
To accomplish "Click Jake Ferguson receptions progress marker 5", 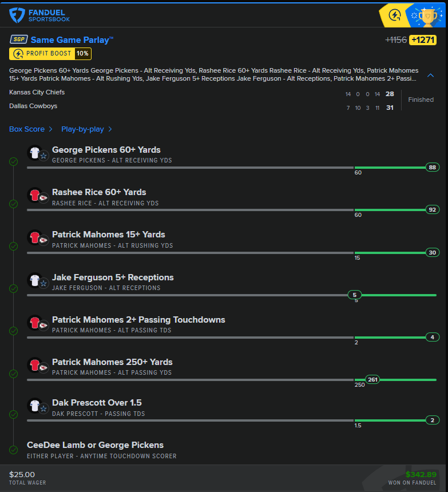I will point(355,295).
